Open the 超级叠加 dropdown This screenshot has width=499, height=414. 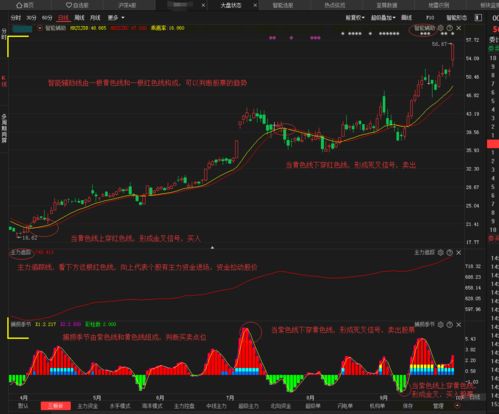point(383,17)
